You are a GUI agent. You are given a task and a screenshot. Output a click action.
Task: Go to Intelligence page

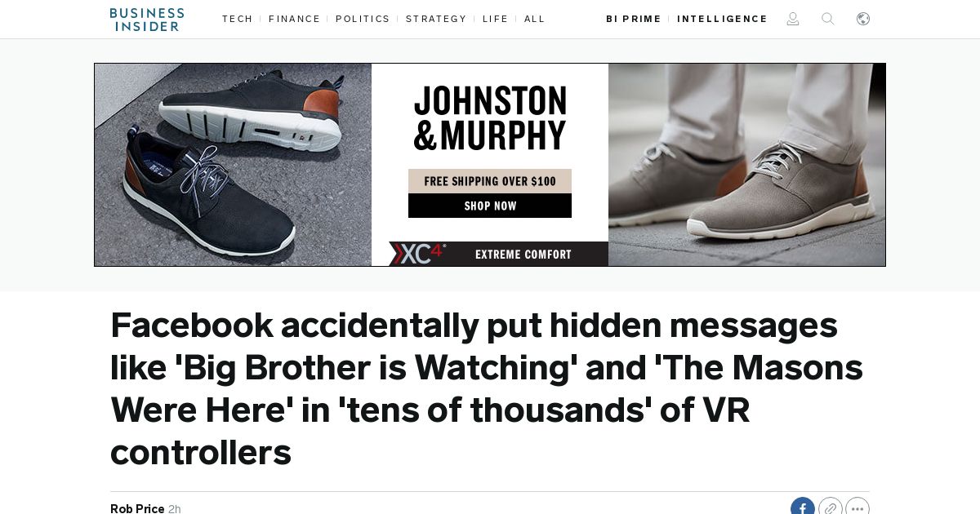[x=722, y=19]
